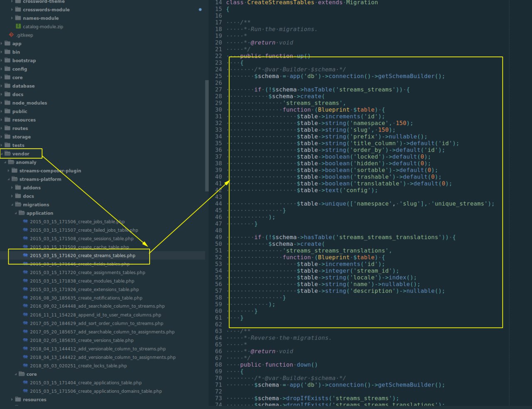Select the resources folder at tree bottom
This screenshot has width=532, height=409.
pos(103,400)
